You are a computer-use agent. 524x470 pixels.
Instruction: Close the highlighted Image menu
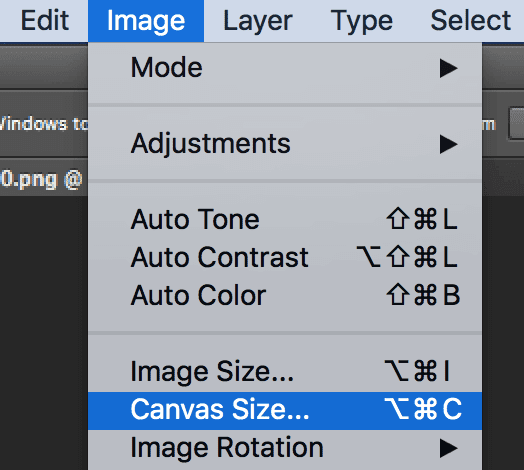146,21
